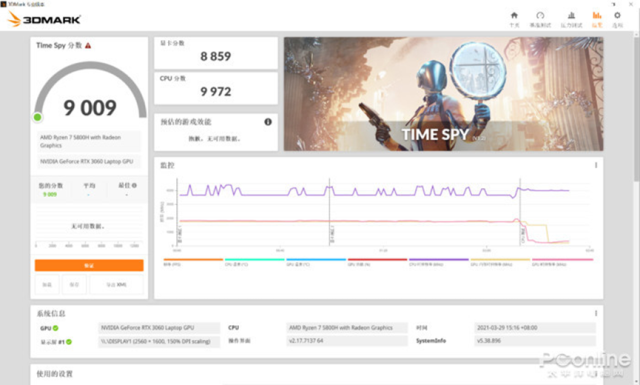The height and width of the screenshot is (385, 640).
Task: Open the three-dot menu of the system information panel
Action: tap(596, 313)
